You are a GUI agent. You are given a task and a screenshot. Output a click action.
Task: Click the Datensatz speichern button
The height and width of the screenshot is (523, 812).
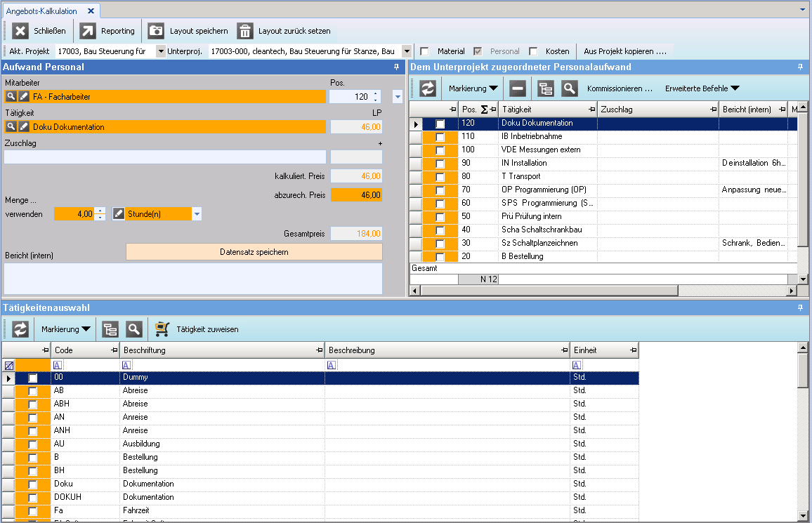coord(254,252)
